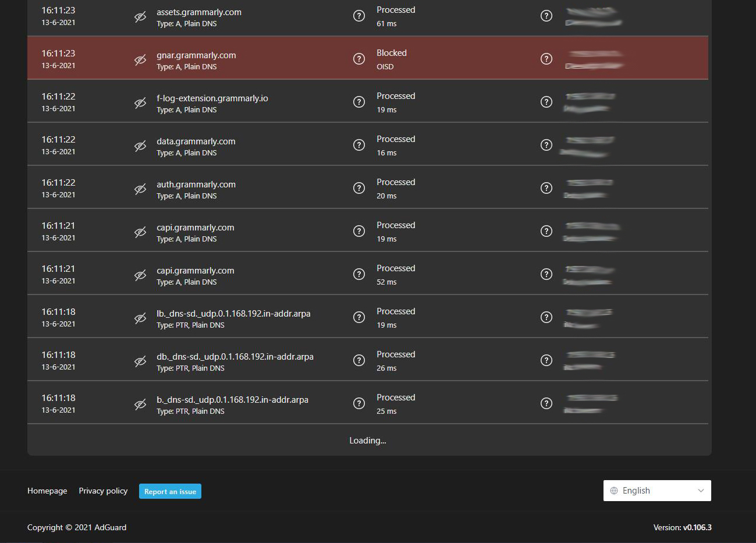Image resolution: width=756 pixels, height=543 pixels.
Task: Open the Privacy policy page
Action: pos(103,491)
